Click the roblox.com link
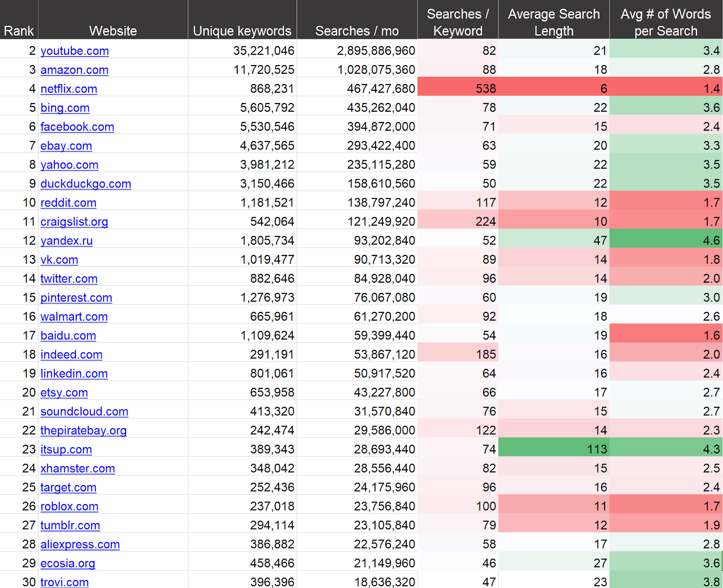Viewport: 723px width, 588px height. 70,506
